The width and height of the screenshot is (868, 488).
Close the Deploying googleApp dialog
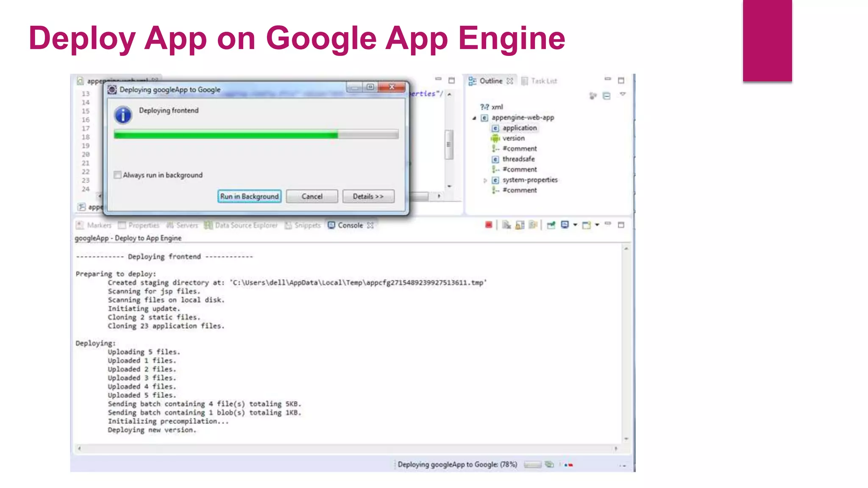coord(392,87)
